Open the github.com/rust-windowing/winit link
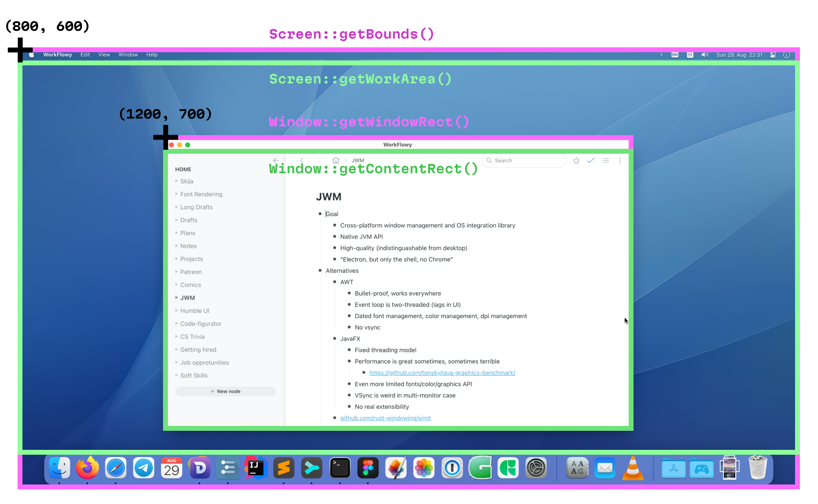Image resolution: width=818 pixels, height=504 pixels. point(386,418)
